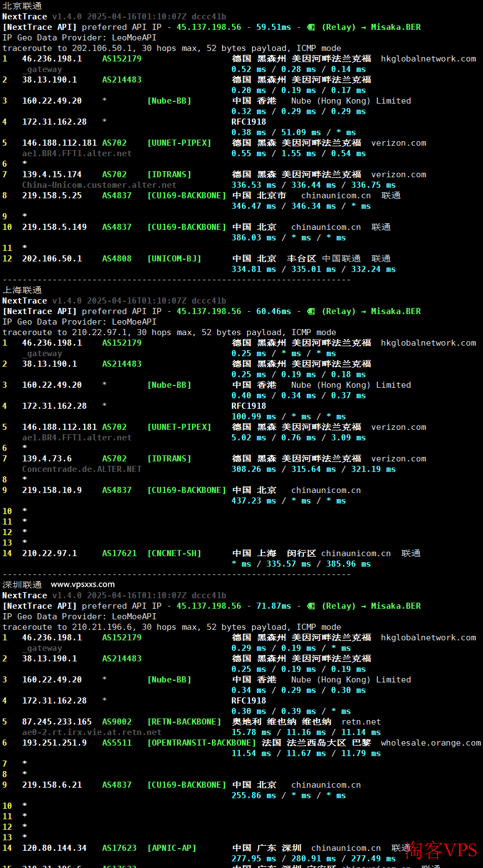This screenshot has height=868, width=483.
Task: Click the latency '255.86 ms'
Action: click(254, 795)
